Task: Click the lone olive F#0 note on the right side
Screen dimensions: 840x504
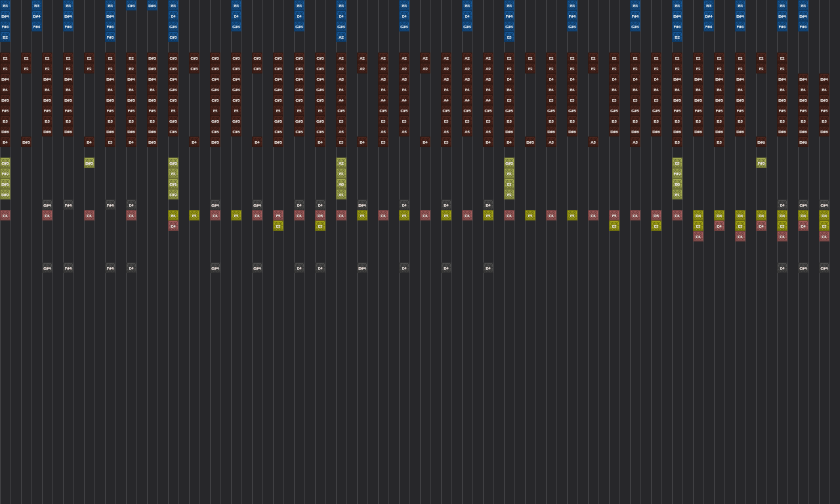Action: pos(761,163)
